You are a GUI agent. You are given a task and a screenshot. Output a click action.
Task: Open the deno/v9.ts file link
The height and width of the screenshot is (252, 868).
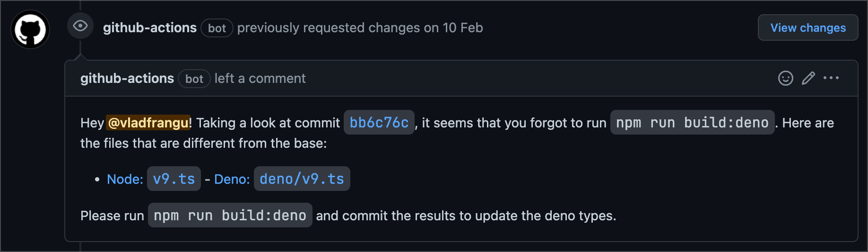click(302, 179)
